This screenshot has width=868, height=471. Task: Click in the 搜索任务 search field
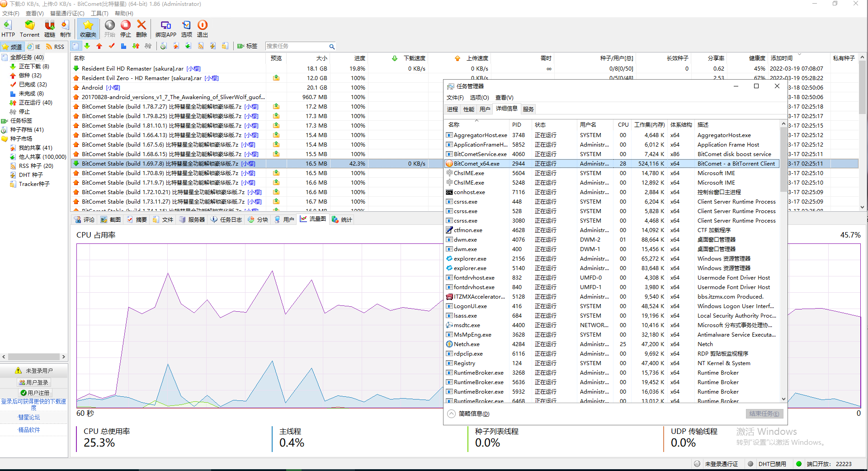tap(297, 46)
